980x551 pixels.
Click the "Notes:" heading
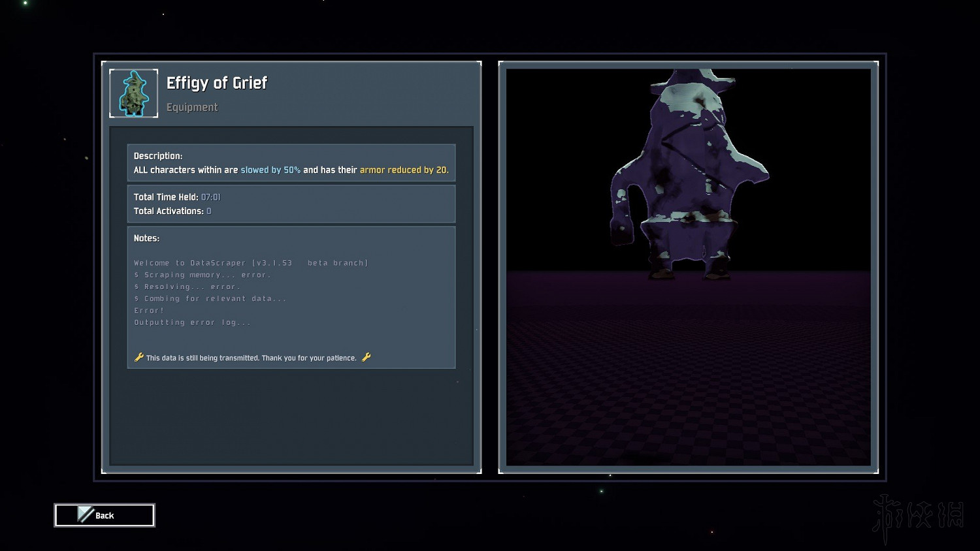coord(146,238)
